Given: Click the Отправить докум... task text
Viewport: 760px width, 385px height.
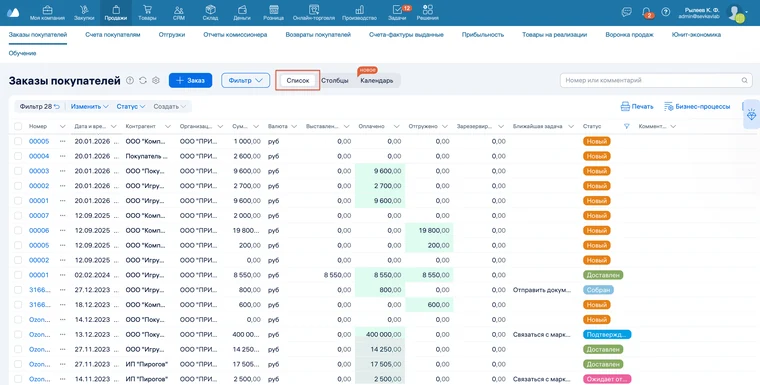Looking at the screenshot, I should click(541, 290).
